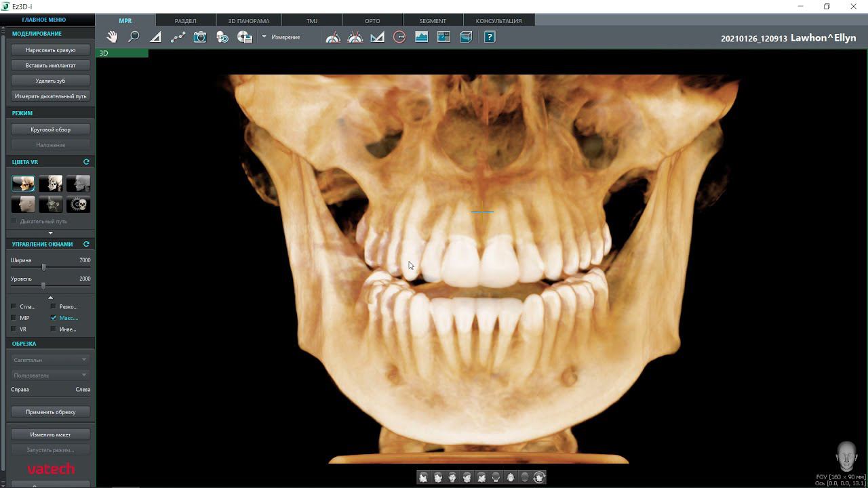Select the soft tissue head VR preset
This screenshot has height=488, width=868.
pyautogui.click(x=23, y=204)
